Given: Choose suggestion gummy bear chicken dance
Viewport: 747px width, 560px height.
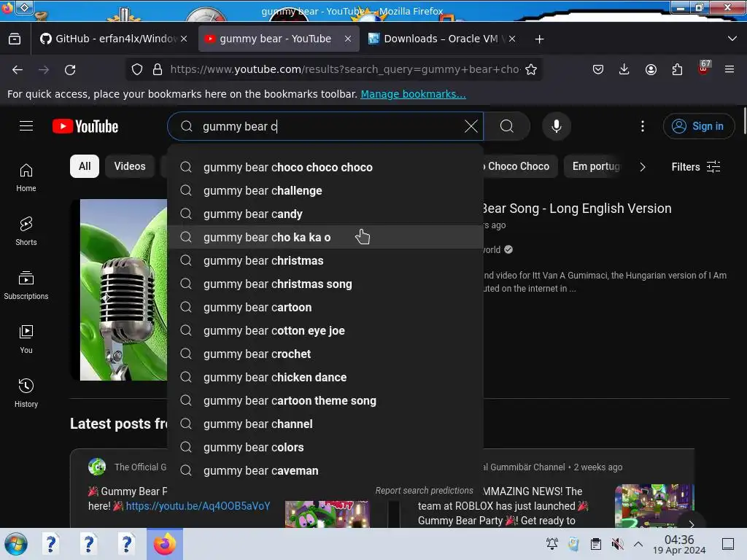Looking at the screenshot, I should (325, 377).
